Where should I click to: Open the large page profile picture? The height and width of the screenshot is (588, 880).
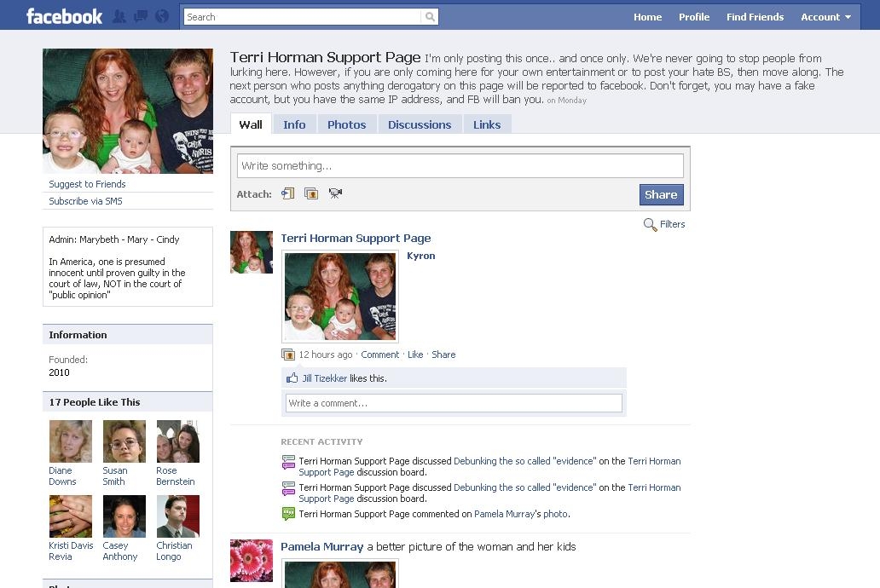point(128,111)
